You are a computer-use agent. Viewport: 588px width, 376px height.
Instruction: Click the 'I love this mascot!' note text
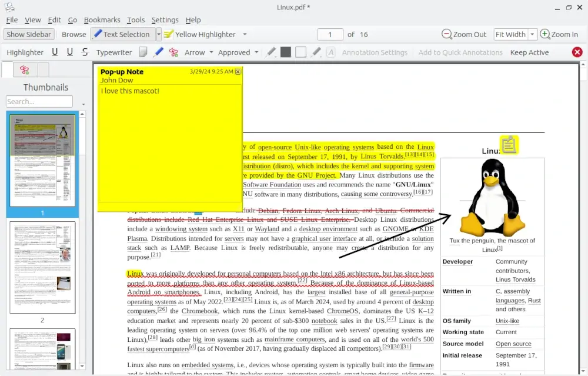pyautogui.click(x=130, y=91)
